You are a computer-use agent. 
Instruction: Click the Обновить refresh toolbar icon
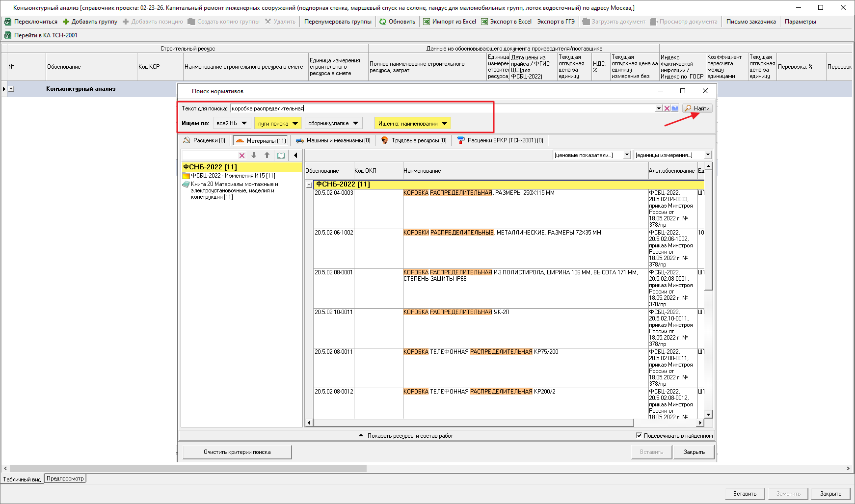pyautogui.click(x=383, y=22)
